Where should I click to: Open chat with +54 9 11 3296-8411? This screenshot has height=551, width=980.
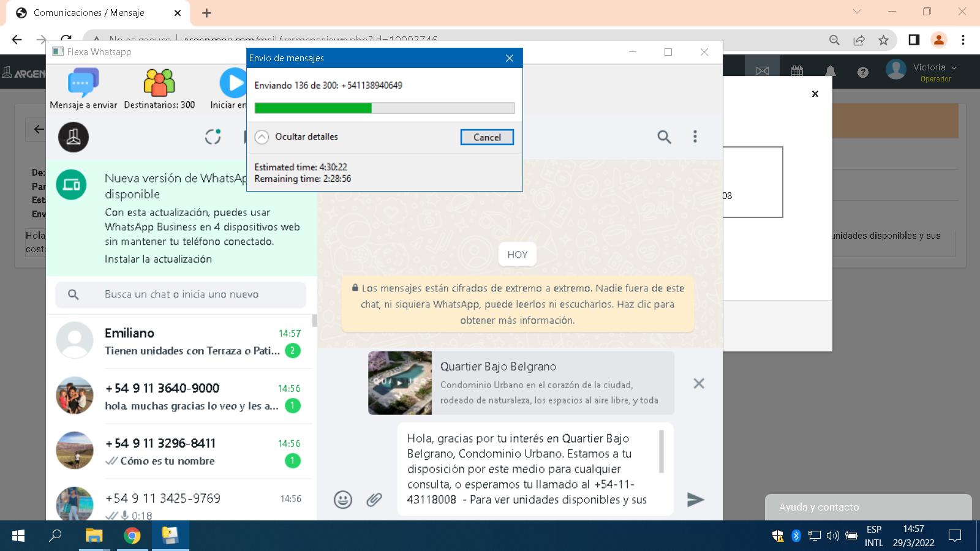(181, 451)
